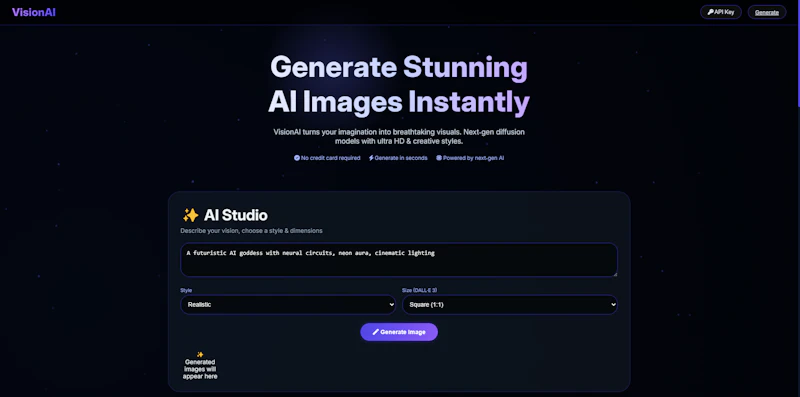
Task: Click the chip icon by Powered by next-gen AI
Action: point(439,158)
